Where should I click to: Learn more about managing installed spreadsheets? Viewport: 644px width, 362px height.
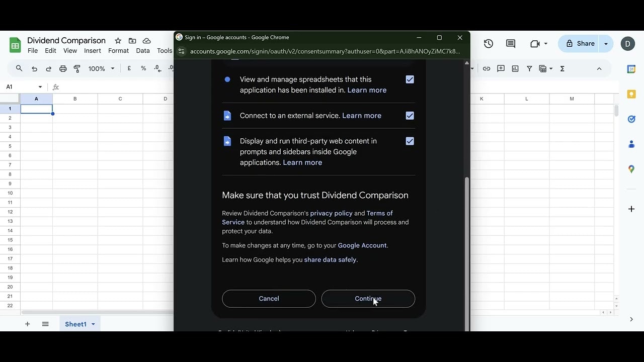tap(367, 90)
